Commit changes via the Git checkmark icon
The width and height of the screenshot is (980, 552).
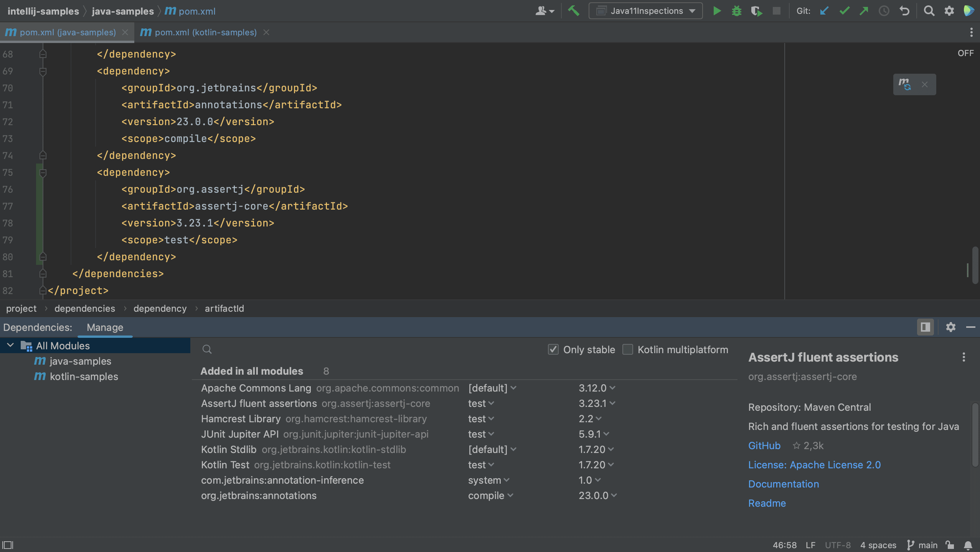coord(844,11)
